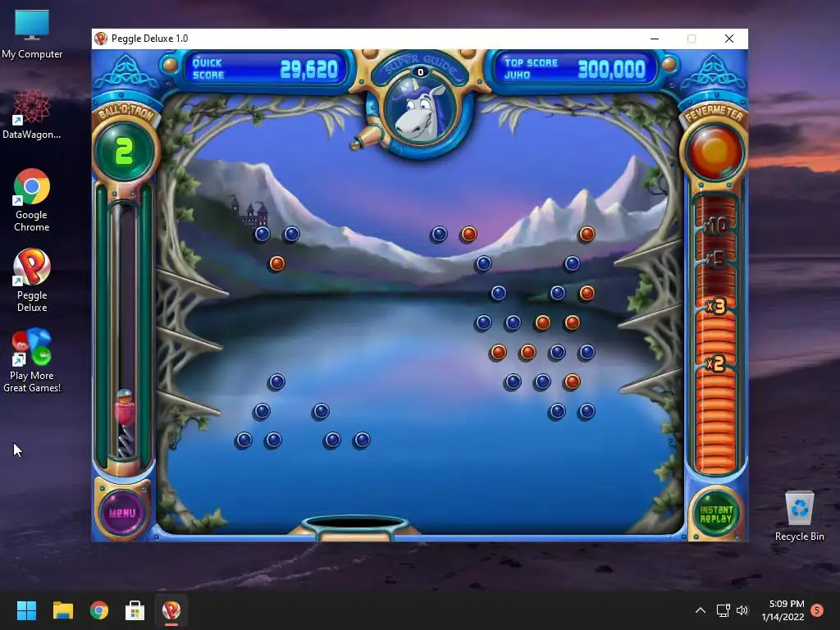Open clock showing 5:09 PM
This screenshot has width=840, height=630.
click(783, 610)
